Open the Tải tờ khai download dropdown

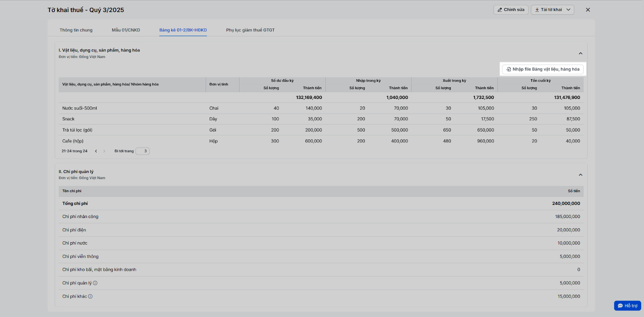tap(552, 10)
